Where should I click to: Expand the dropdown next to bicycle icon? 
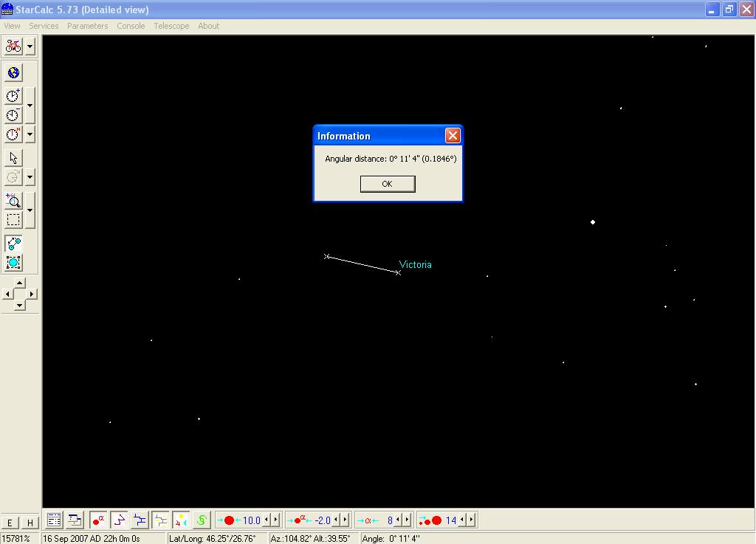click(x=30, y=46)
